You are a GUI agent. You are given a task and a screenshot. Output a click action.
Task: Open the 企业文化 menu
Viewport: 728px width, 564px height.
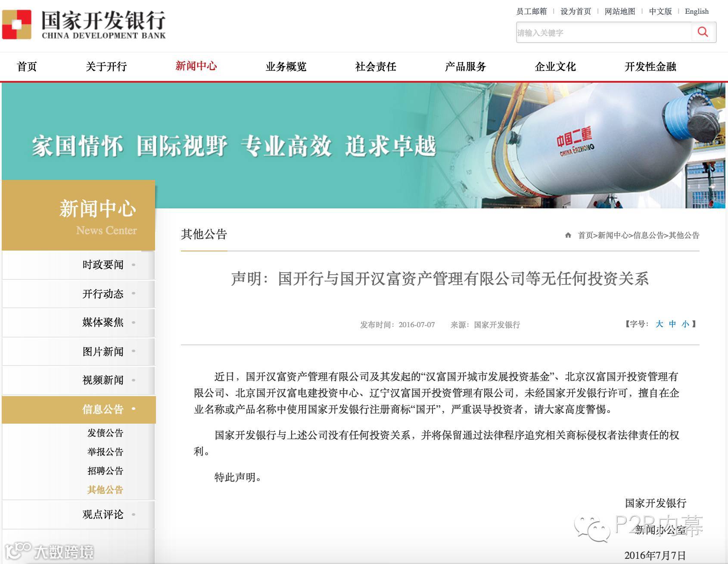[555, 67]
